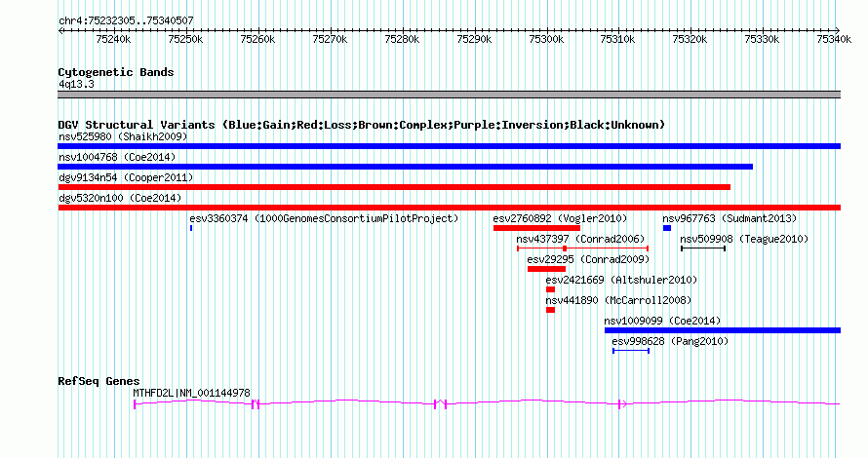Open the nsv509908 (Teague2010) label

(x=744, y=239)
